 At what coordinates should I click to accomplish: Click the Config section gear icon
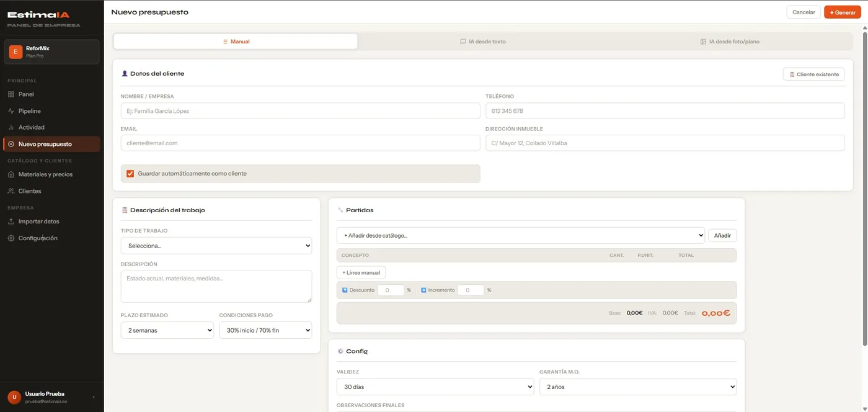[340, 351]
